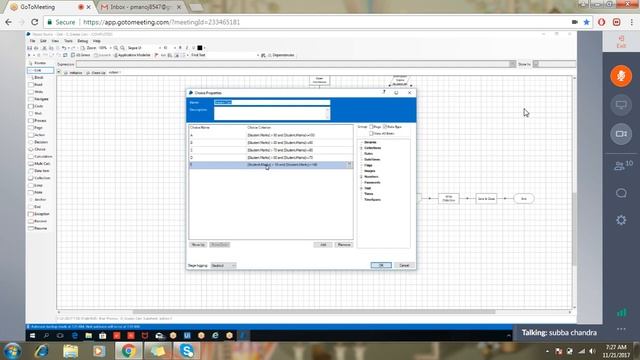Reload the page in Chrome
This screenshot has height=360, width=640.
coord(34,22)
